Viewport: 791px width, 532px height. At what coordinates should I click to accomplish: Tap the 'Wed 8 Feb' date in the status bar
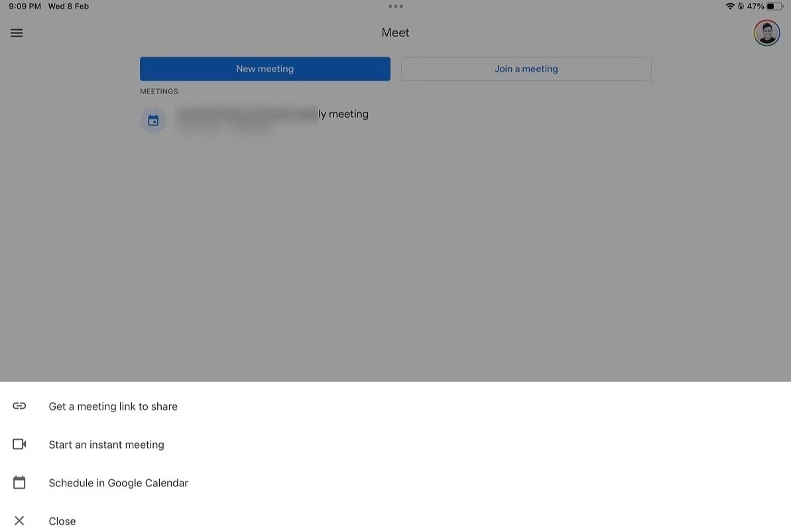click(68, 7)
